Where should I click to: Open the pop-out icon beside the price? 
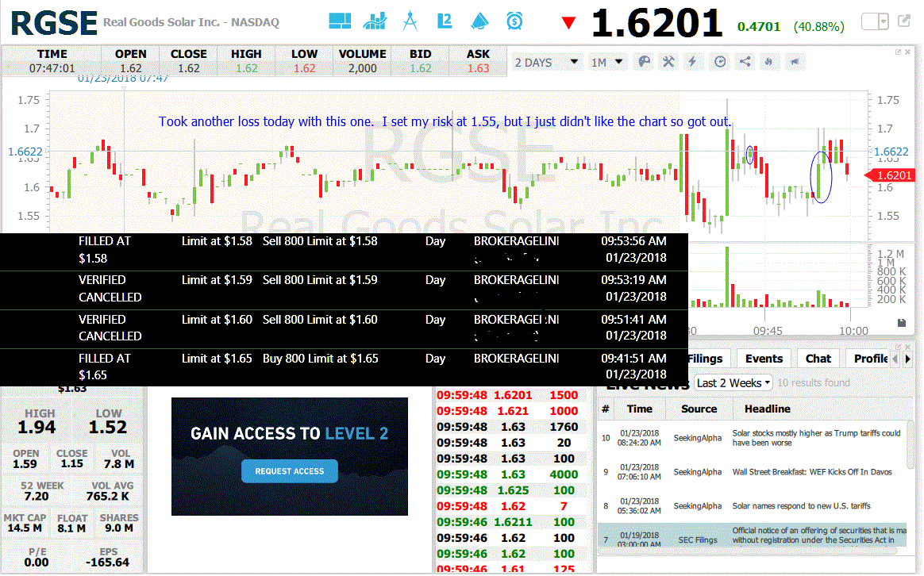[904, 21]
